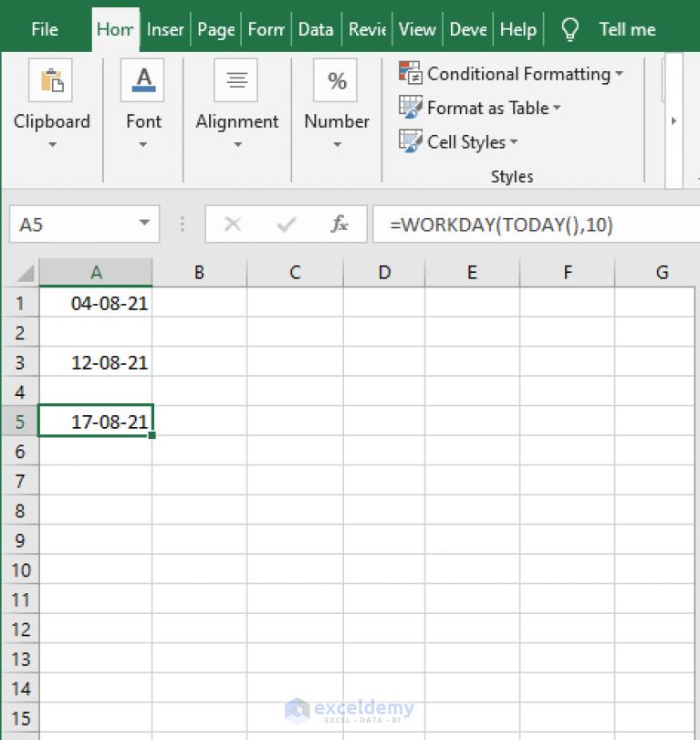Open the Cell Styles dropdown arrow
Screen dimensions: 700x740
point(514,141)
